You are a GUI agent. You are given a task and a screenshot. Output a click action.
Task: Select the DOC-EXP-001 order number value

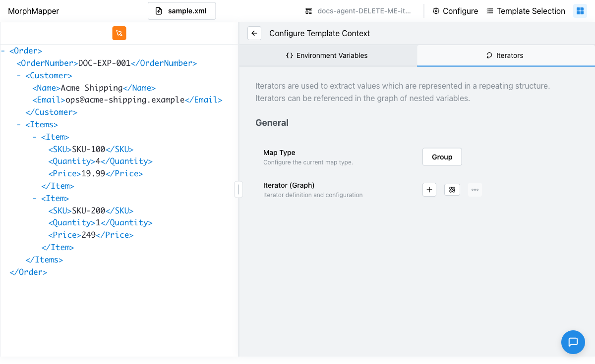click(104, 63)
